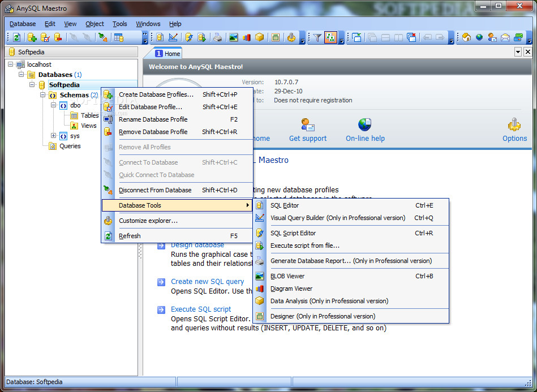Choose Disconnect From Database menu entry
Image resolution: width=537 pixels, height=392 pixels.
(177, 190)
